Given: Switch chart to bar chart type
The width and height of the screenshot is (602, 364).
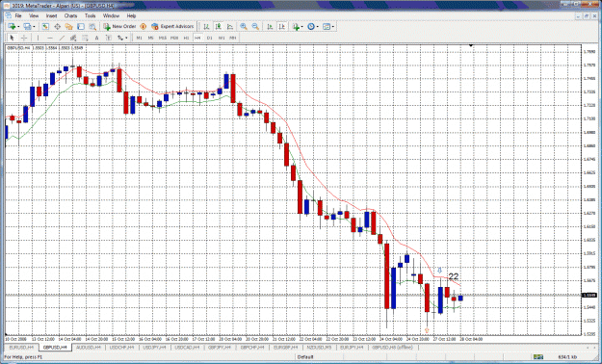Looking at the screenshot, I should pos(206,27).
